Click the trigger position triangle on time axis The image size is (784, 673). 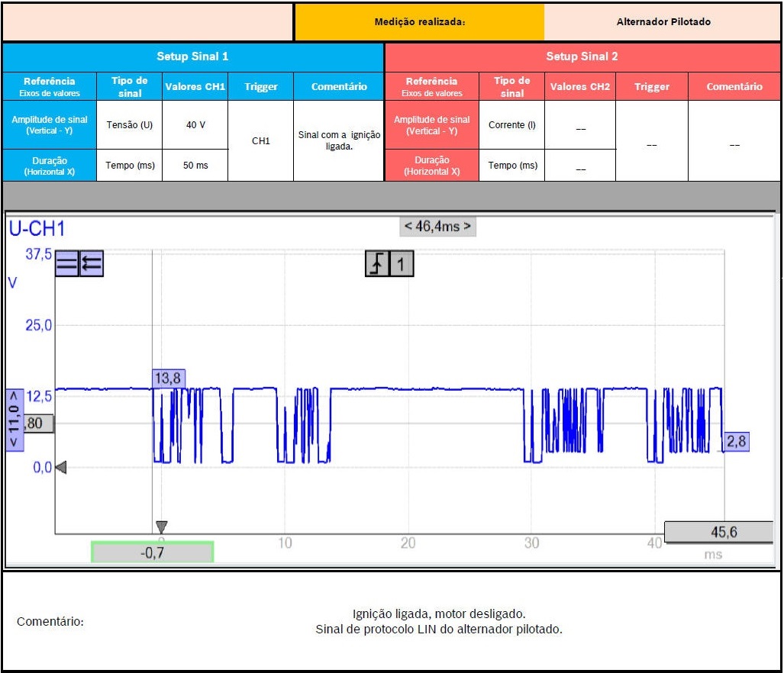point(161,526)
